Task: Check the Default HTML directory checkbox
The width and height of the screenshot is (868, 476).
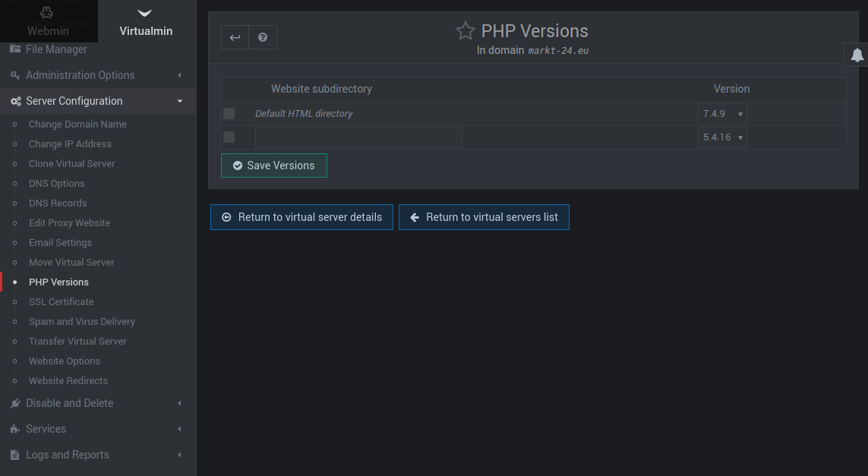Action: [229, 113]
